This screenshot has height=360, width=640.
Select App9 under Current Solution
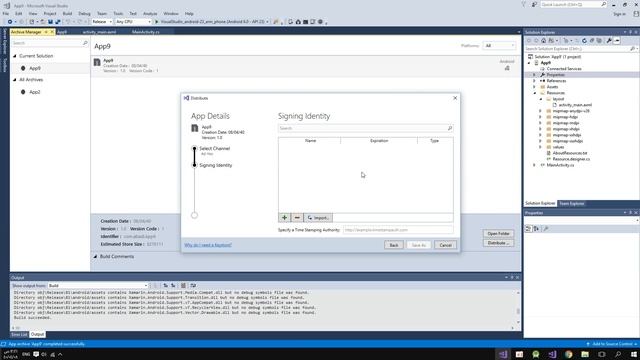tap(35, 68)
